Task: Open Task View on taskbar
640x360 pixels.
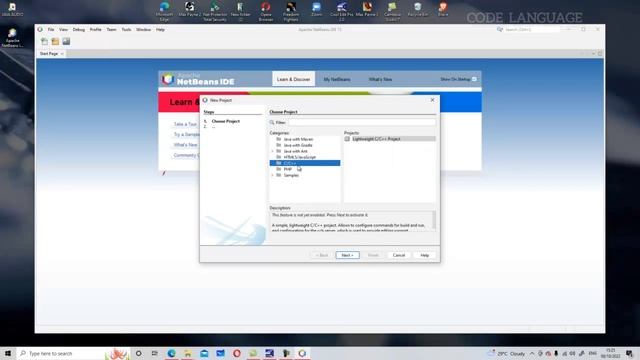Action: coord(155,353)
